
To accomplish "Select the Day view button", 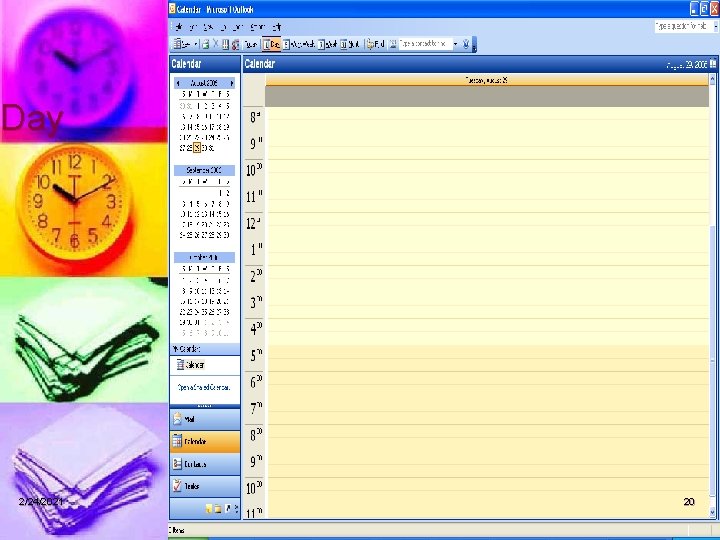I will 271,44.
